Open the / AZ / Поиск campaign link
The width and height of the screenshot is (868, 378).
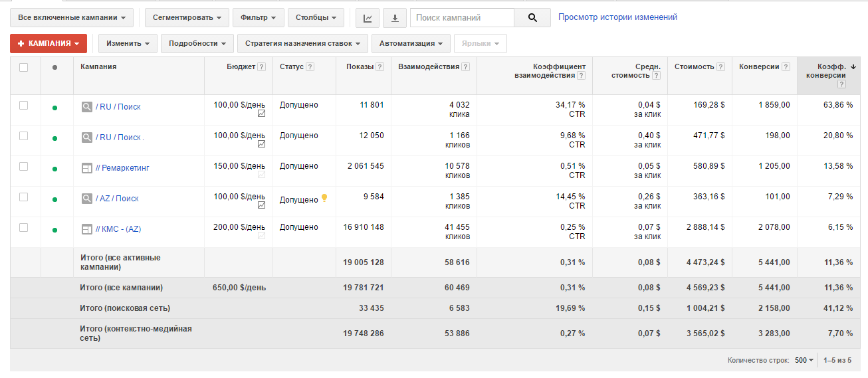pos(117,198)
